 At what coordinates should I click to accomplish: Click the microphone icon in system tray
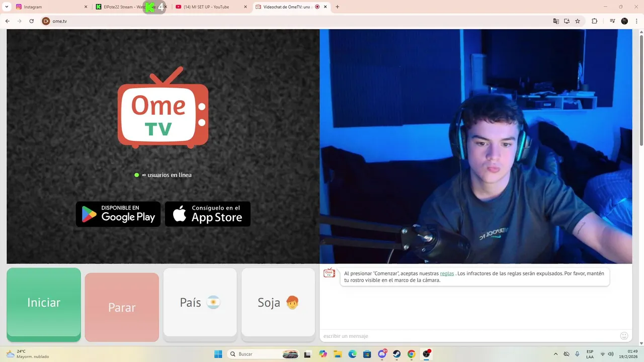tap(577, 354)
